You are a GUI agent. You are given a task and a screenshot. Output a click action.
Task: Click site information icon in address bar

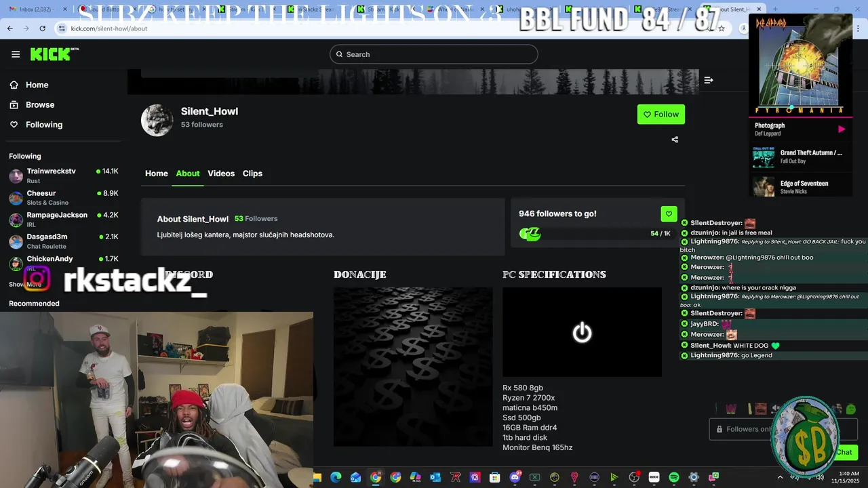(62, 28)
